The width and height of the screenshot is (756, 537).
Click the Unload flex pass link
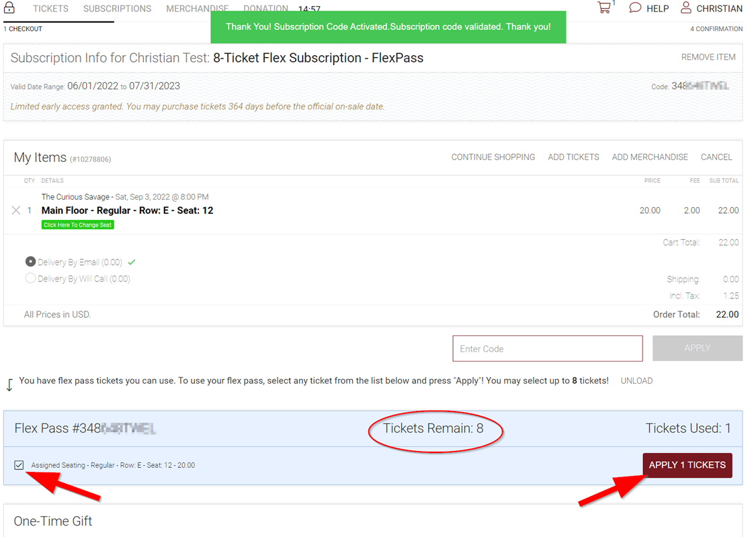pyautogui.click(x=636, y=381)
